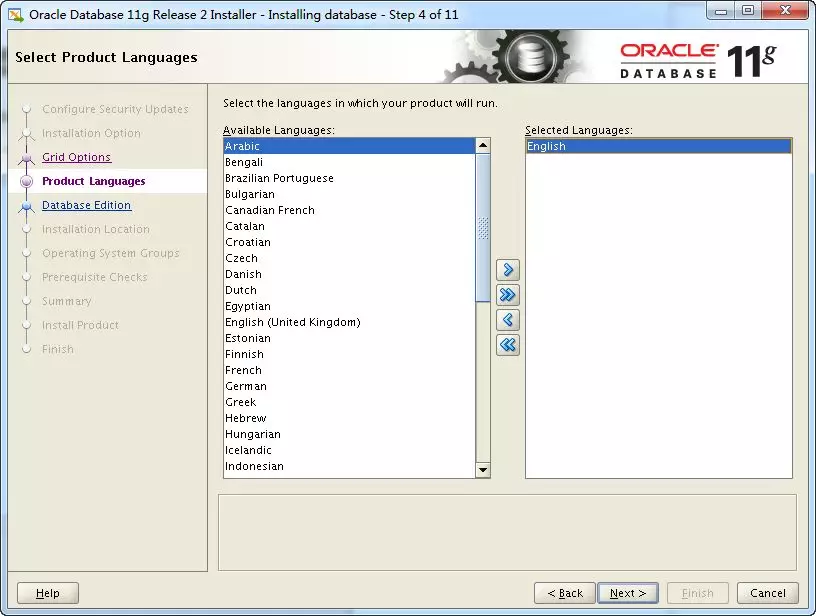Click the installer icon in title bar
Screen dimensions: 816x616
tap(16, 15)
